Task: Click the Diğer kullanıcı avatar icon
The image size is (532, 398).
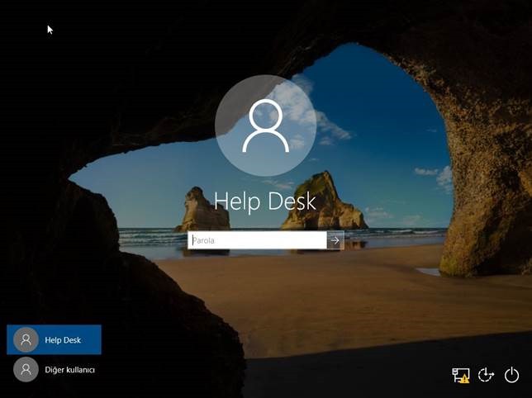Action: point(26,370)
